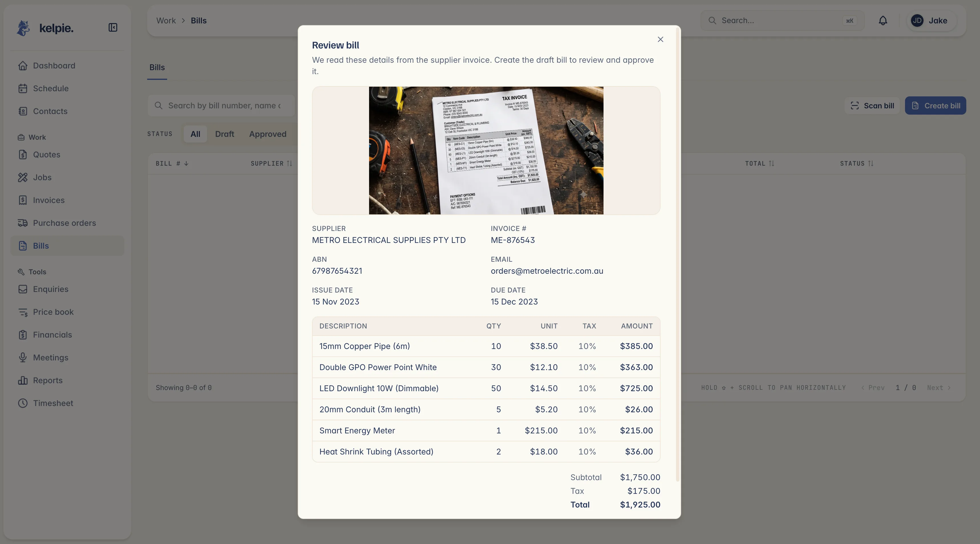Image resolution: width=980 pixels, height=544 pixels.
Task: Click the Next pagination button
Action: point(939,388)
